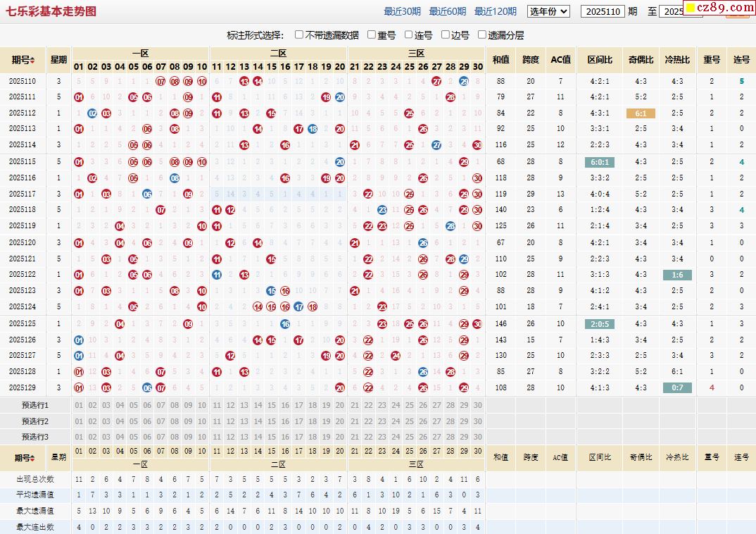The height and width of the screenshot is (534, 756).
Task: Select number 28 in 预选行3
Action: click(451, 437)
